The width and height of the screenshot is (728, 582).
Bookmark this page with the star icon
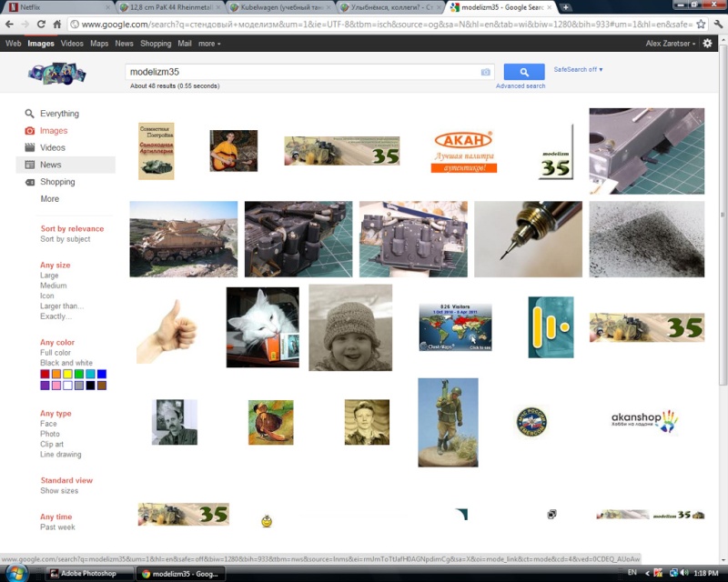click(x=701, y=25)
